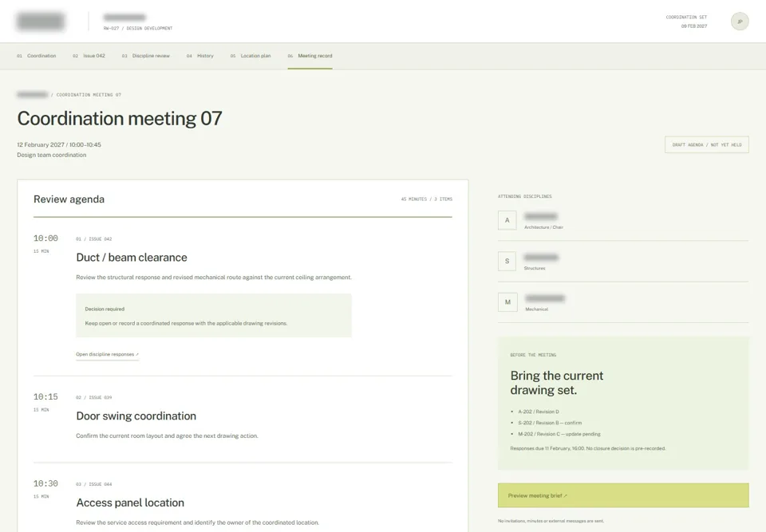Open the Coordination tab

[x=37, y=56]
